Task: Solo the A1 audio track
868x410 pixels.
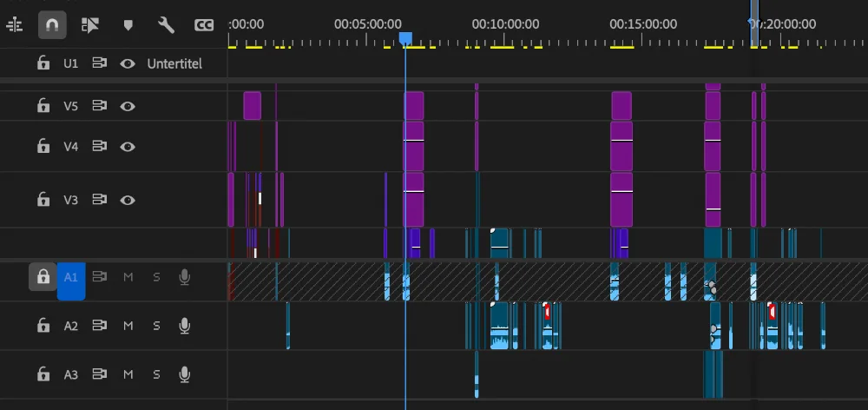Action: click(x=156, y=277)
